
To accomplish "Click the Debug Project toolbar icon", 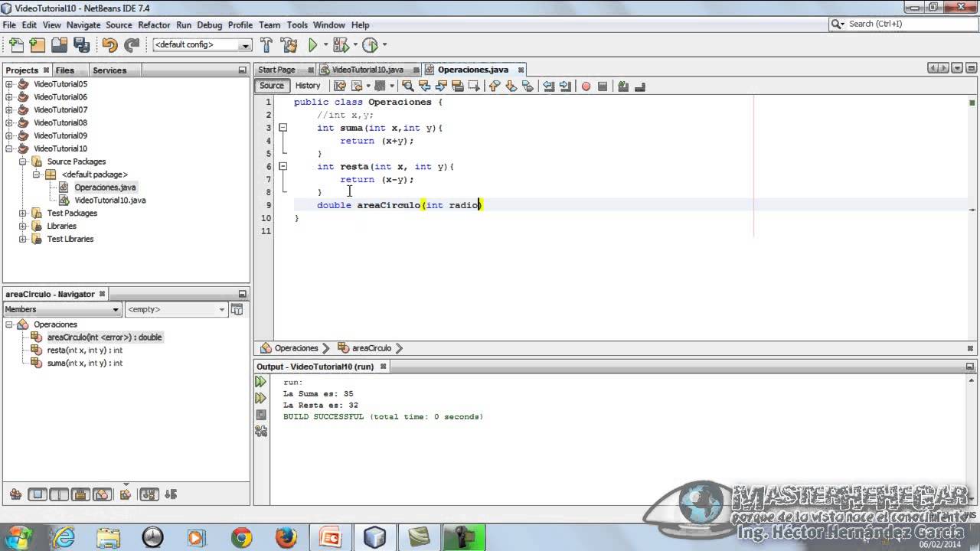I will pyautogui.click(x=341, y=45).
